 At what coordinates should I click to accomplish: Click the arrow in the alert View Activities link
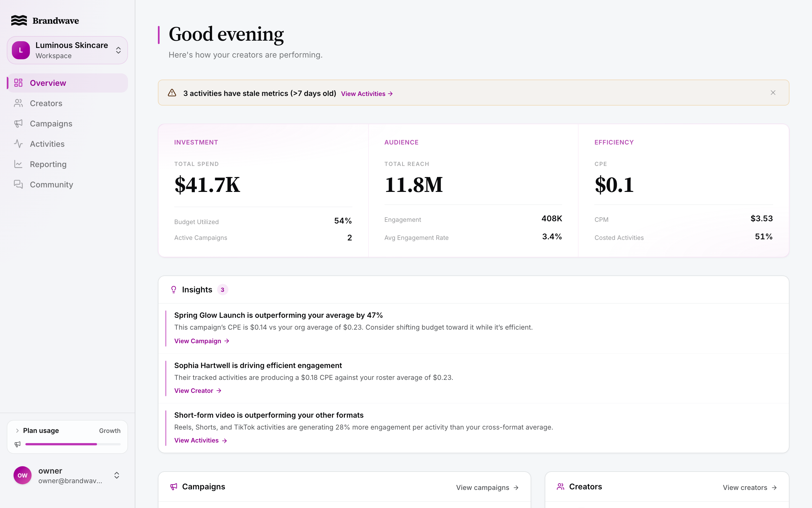coord(390,94)
